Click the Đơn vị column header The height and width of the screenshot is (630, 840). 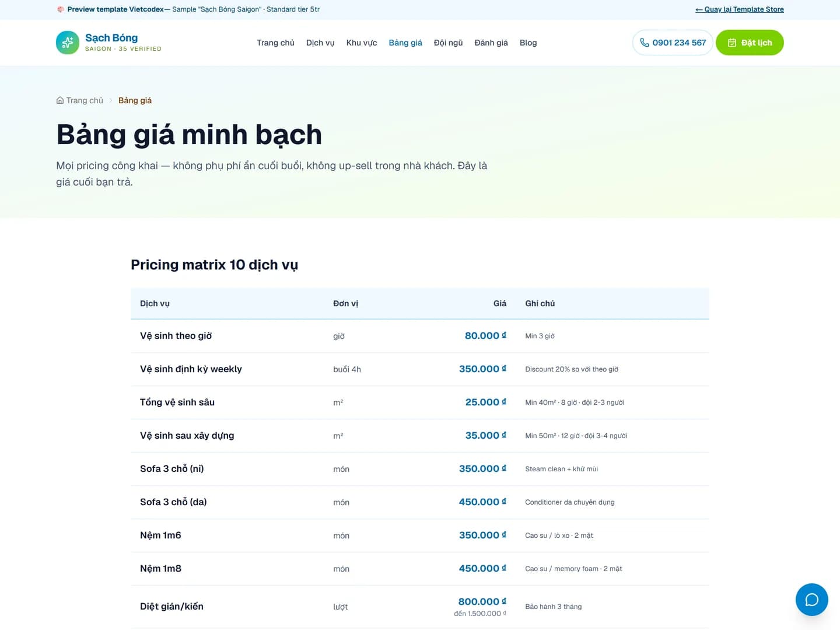[345, 303]
